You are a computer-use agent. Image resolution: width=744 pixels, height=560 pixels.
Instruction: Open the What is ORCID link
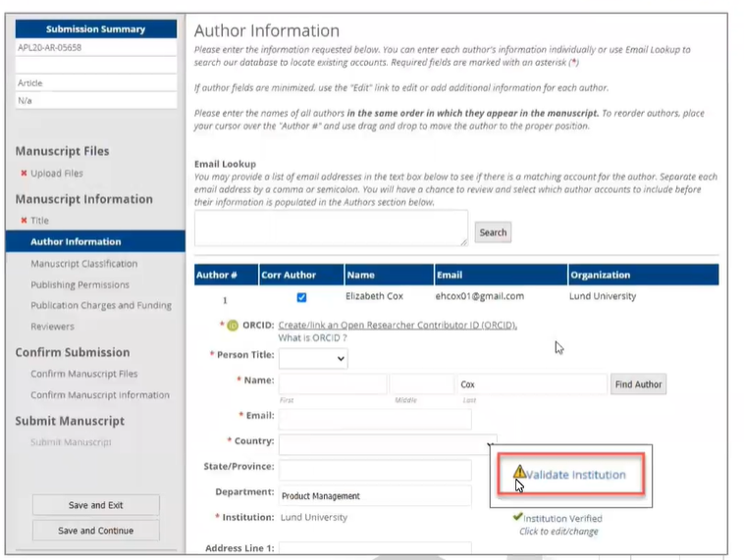(312, 337)
